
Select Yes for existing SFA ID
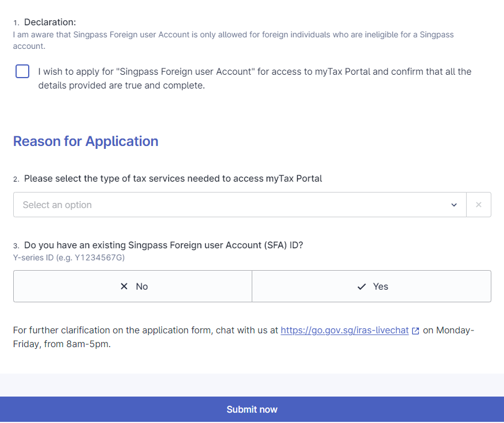[x=371, y=286]
